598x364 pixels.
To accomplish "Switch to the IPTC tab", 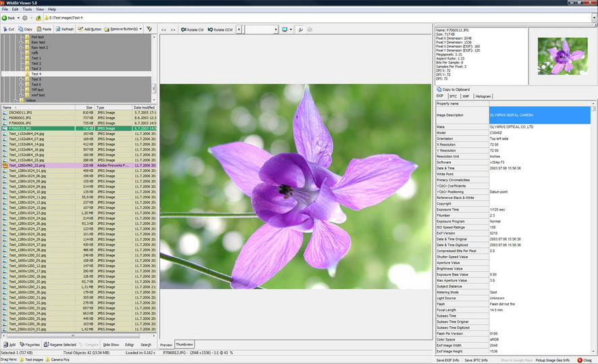I will 453,96.
